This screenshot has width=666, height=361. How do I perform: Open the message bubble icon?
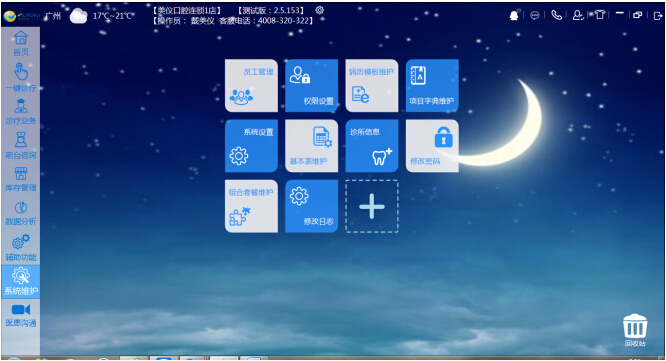coord(535,15)
